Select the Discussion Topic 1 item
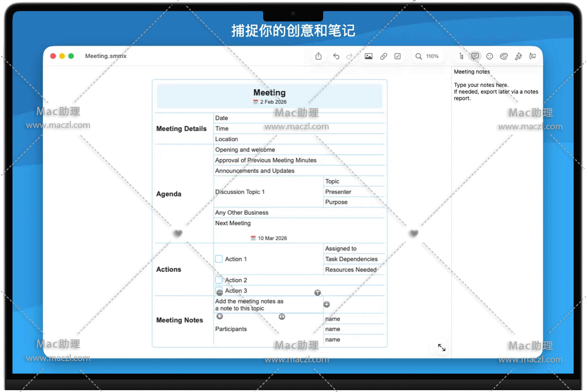 269,192
